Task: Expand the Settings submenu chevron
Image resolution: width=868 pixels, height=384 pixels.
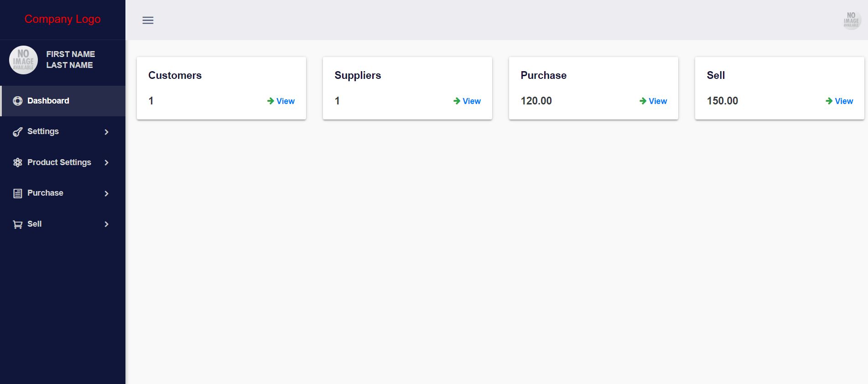Action: [106, 132]
